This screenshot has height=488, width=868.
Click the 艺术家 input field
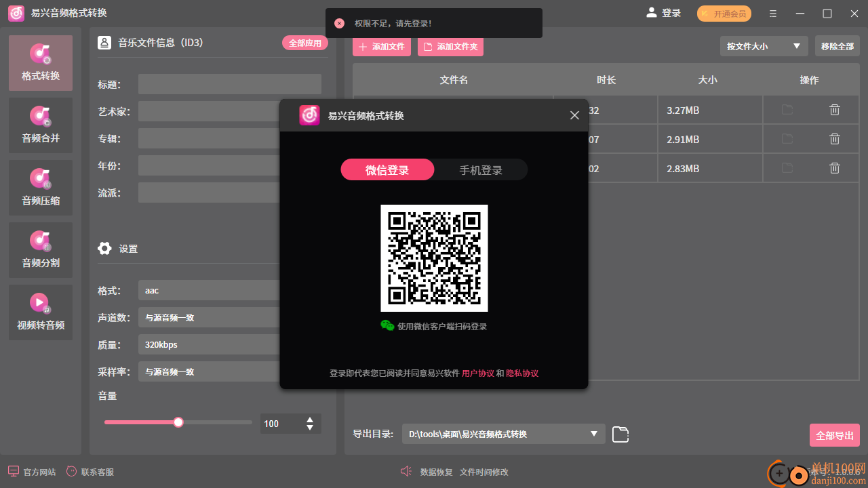point(230,111)
